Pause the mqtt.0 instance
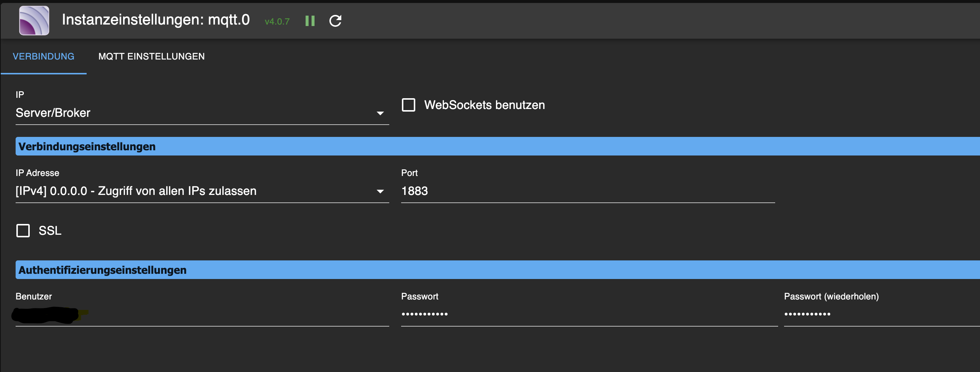The width and height of the screenshot is (980, 372). pos(310,21)
